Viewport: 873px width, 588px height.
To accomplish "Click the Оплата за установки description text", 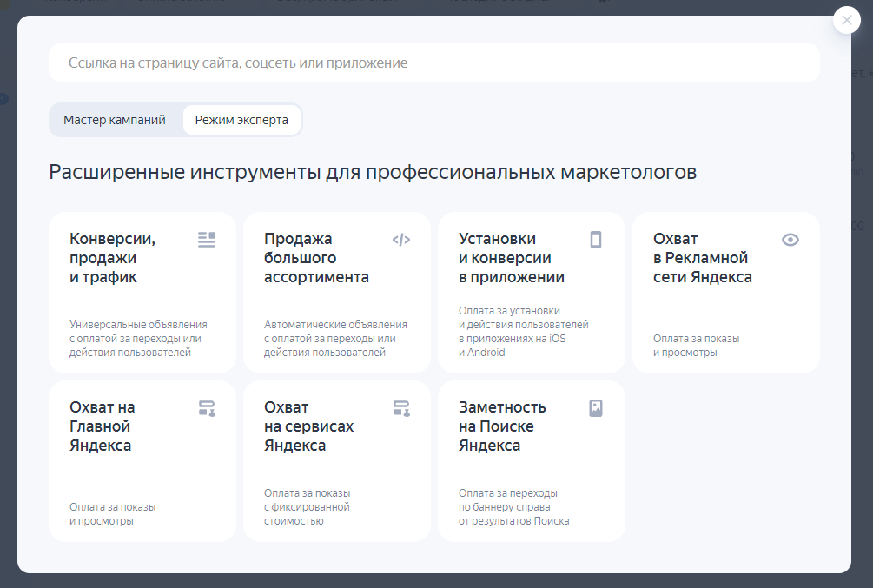I will click(x=523, y=331).
